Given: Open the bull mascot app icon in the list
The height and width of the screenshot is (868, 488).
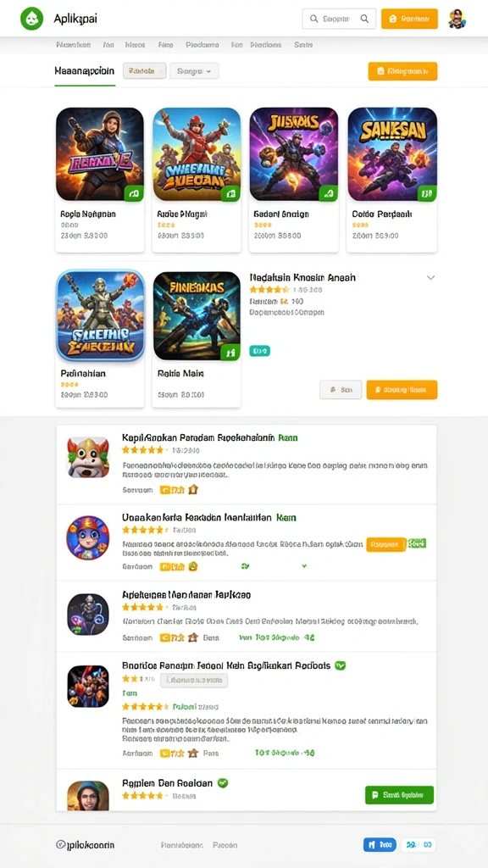Looking at the screenshot, I should pos(88,457).
